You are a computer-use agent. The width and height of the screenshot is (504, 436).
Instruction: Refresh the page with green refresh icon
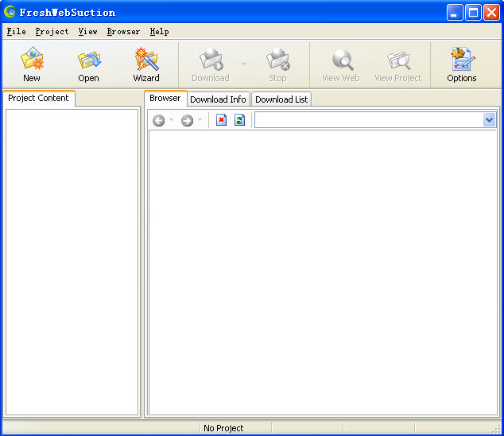coord(239,120)
